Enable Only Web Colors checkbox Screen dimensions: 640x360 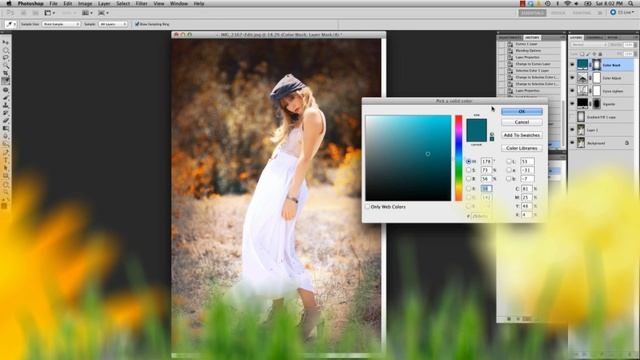(367, 207)
